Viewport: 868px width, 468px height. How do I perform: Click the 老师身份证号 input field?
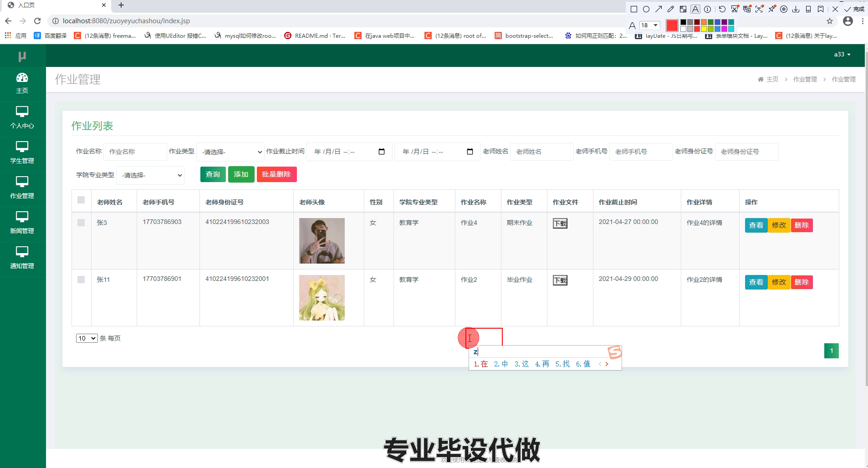pyautogui.click(x=747, y=152)
